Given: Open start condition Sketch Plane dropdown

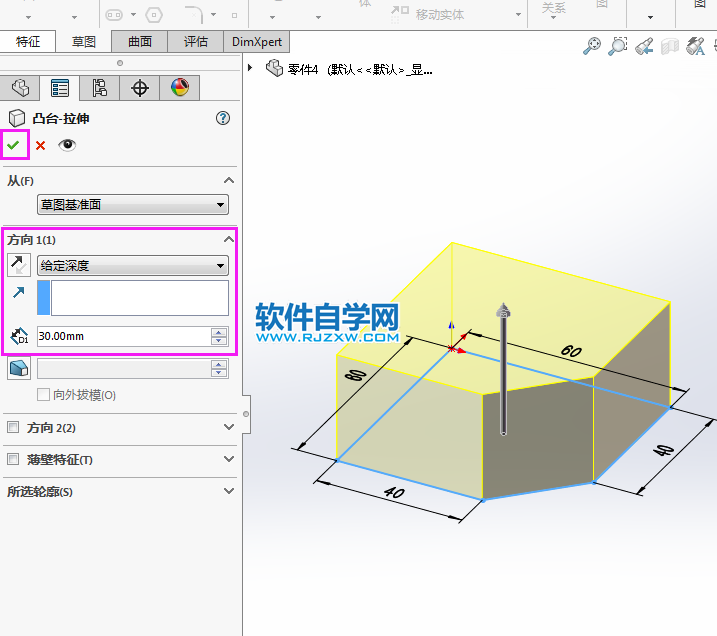Looking at the screenshot, I should [133, 204].
